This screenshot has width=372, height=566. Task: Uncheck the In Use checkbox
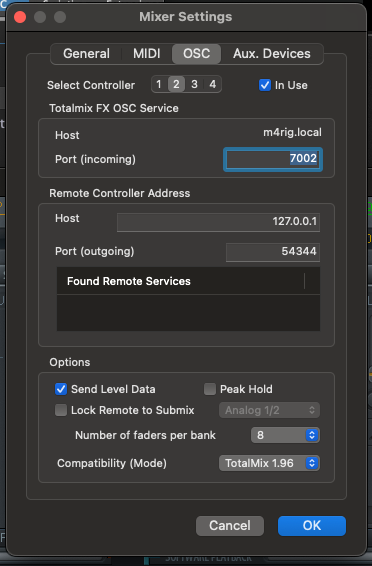pyautogui.click(x=265, y=85)
